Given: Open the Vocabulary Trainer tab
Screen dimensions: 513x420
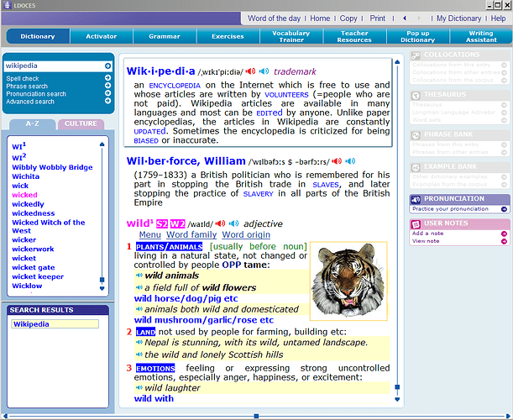Looking at the screenshot, I should coord(291,36).
